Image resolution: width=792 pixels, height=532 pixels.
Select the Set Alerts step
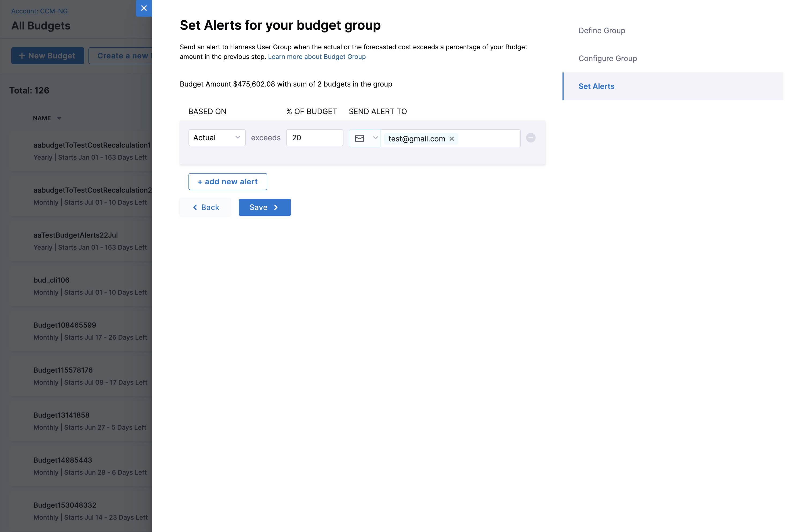(x=596, y=86)
